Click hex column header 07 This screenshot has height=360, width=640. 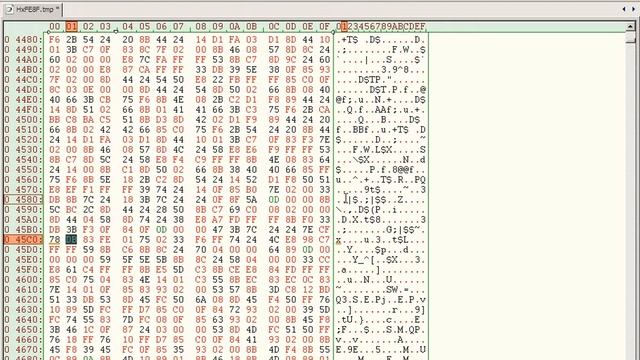178,27
